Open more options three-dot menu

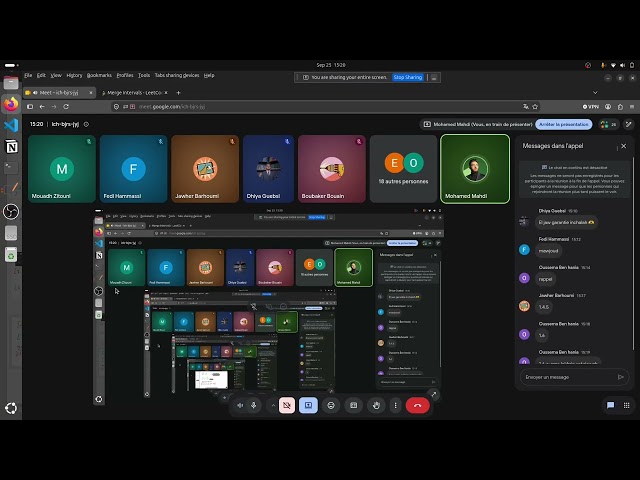tap(395, 405)
